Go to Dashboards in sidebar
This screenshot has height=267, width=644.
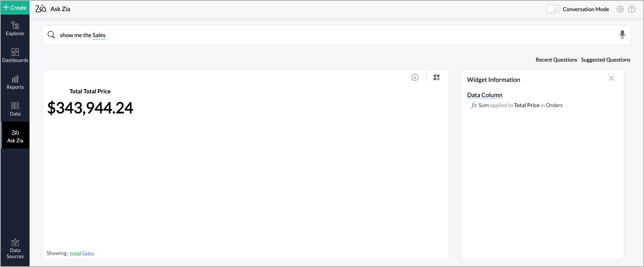pos(15,55)
